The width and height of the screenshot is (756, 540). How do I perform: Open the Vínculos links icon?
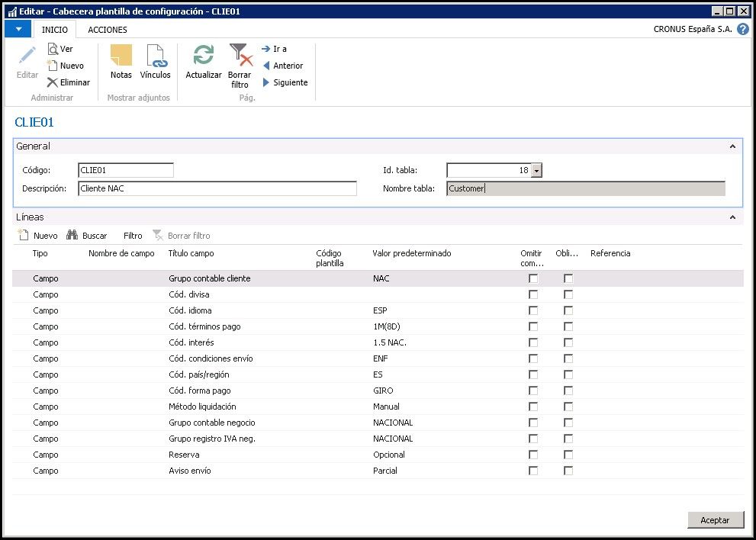pyautogui.click(x=156, y=57)
